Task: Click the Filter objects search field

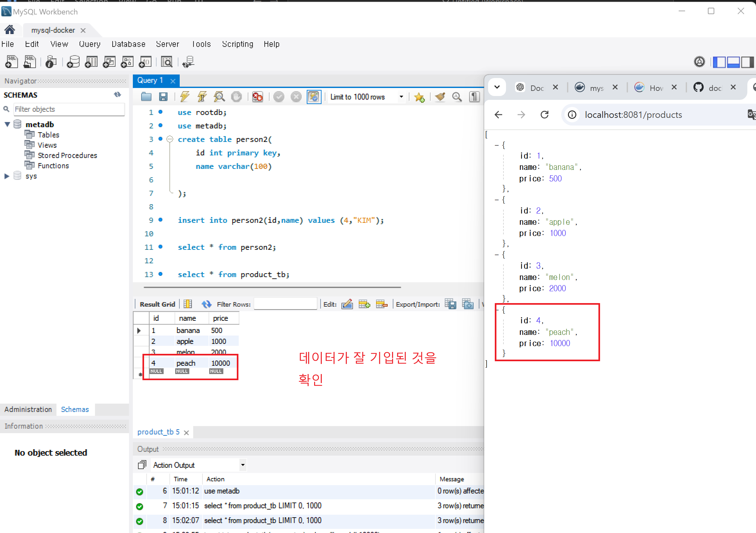Action: [x=69, y=109]
